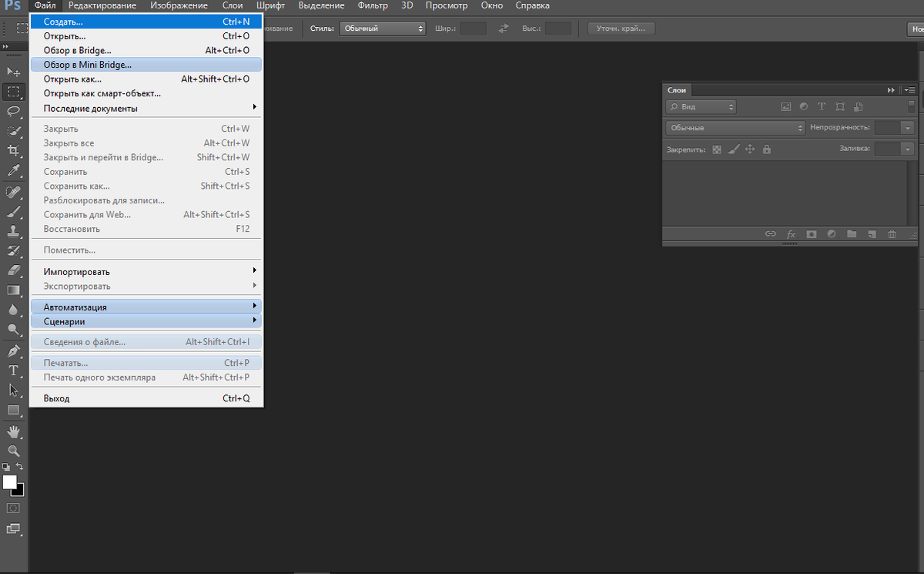The width and height of the screenshot is (924, 574).
Task: Add a layer mask
Action: point(811,234)
